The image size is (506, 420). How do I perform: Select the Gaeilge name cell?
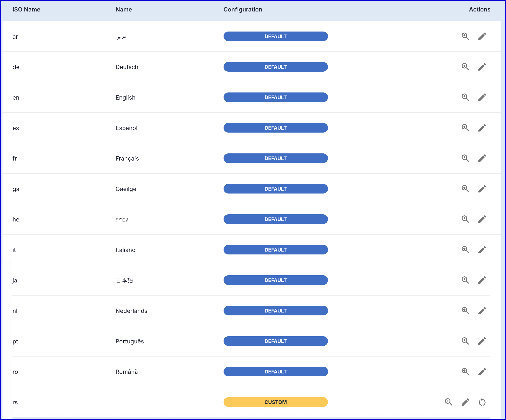click(126, 189)
